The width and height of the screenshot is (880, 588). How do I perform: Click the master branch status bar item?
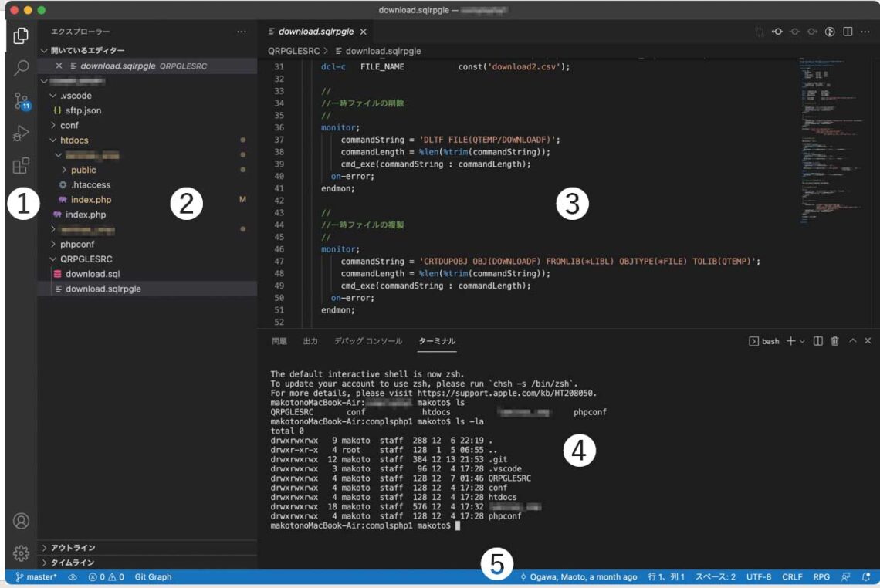(36, 576)
